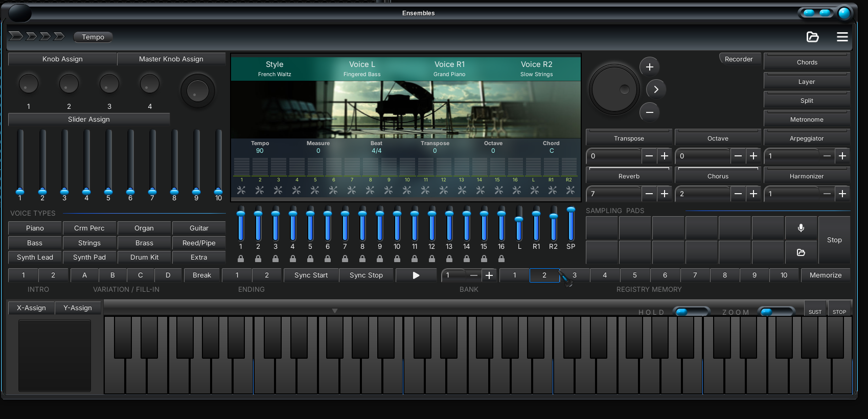This screenshot has height=419, width=868.
Task: Open sample folder icon in Sampling Pads
Action: [801, 252]
